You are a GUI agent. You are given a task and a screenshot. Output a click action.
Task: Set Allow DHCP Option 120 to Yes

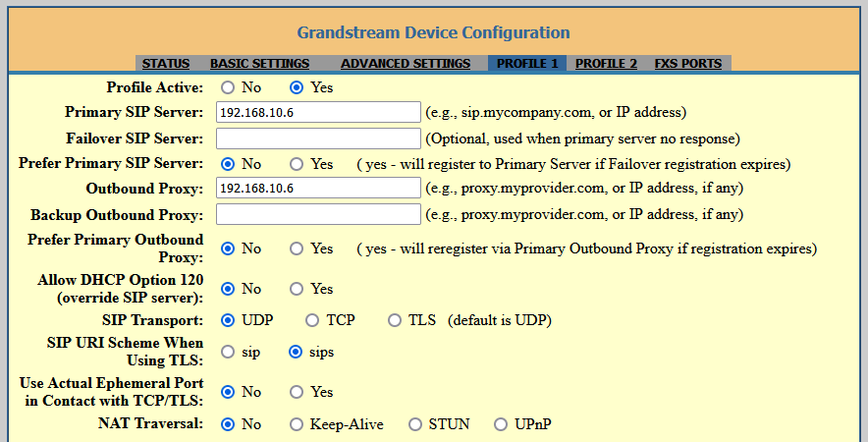coord(297,289)
